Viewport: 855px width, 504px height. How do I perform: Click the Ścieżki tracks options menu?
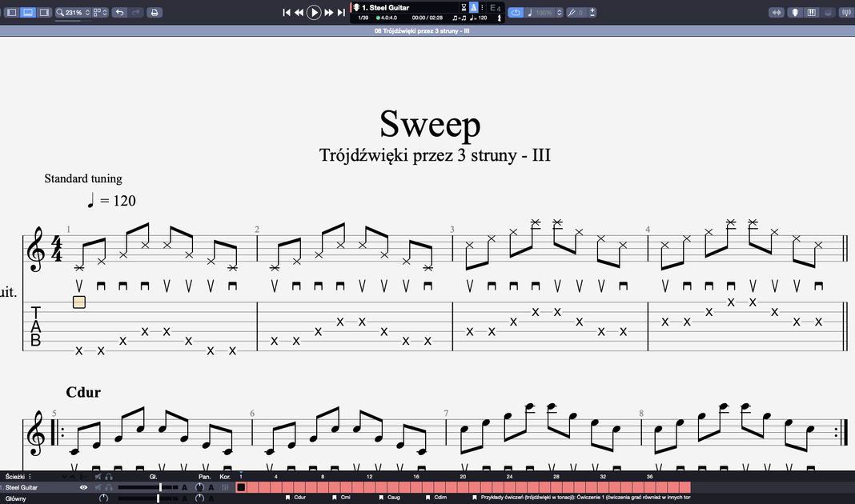coord(30,477)
